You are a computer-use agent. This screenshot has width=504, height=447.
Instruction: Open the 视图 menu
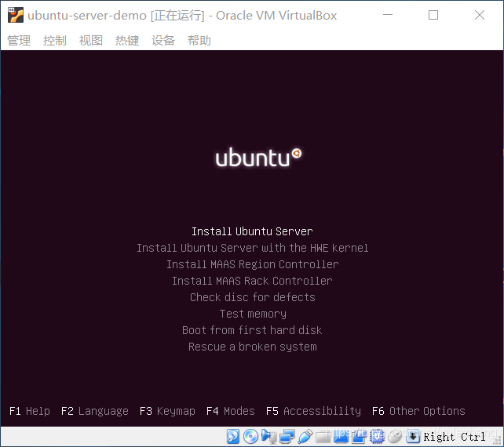coord(91,41)
